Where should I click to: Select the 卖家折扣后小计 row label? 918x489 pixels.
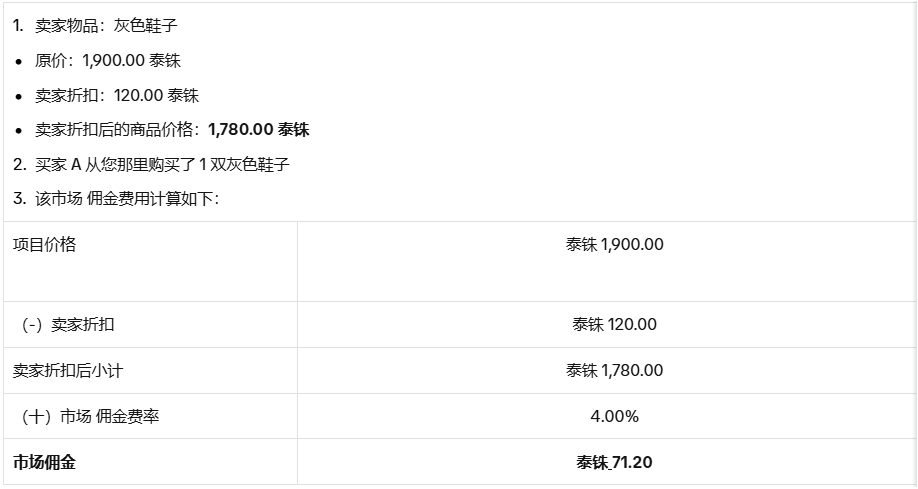coord(68,371)
